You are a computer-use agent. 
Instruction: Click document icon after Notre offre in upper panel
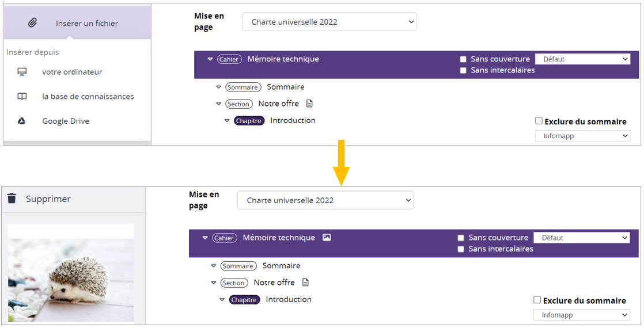pyautogui.click(x=310, y=104)
